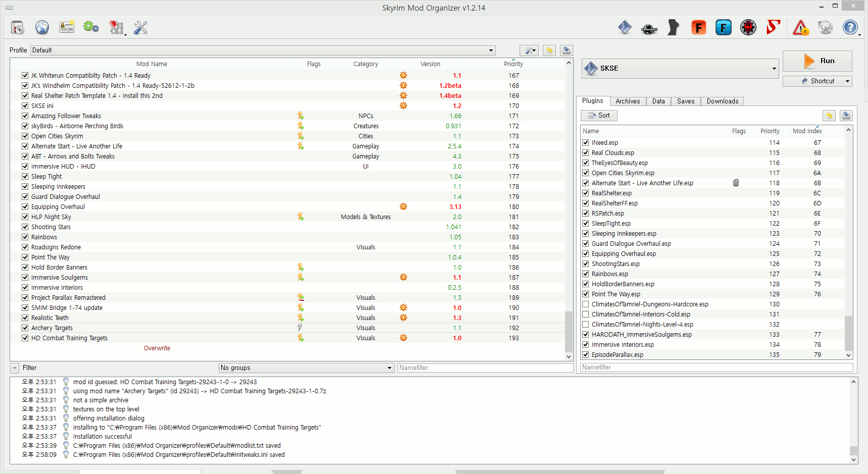Screen dimensions: 868x474
Task: Uncheck SKSE ini mod checkbox
Action: [25, 106]
